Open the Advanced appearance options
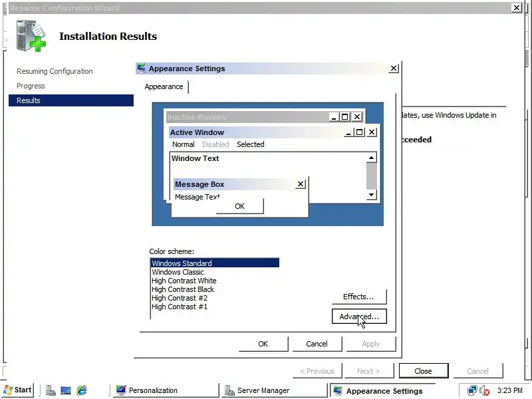532x399 pixels. click(x=359, y=317)
